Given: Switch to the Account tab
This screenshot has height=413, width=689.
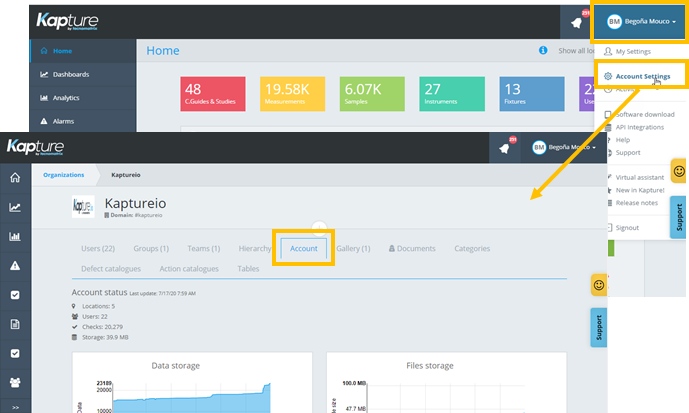Looking at the screenshot, I should point(304,248).
